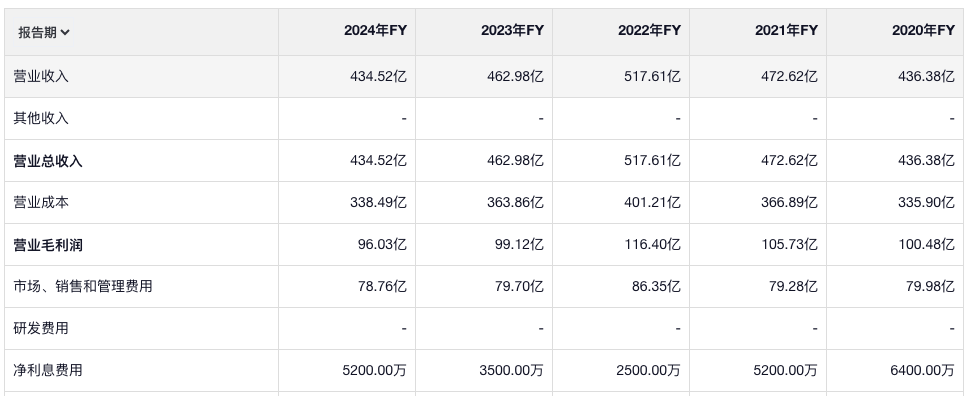The image size is (966, 396).
Task: Click the 其他收入 row label
Action: click(41, 118)
